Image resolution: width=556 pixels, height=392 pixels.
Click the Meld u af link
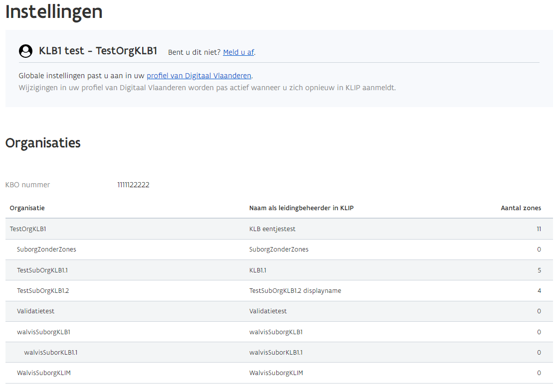(238, 52)
